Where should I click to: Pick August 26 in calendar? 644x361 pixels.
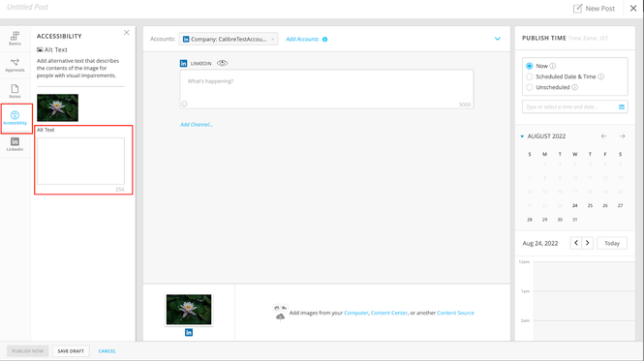(x=605, y=205)
